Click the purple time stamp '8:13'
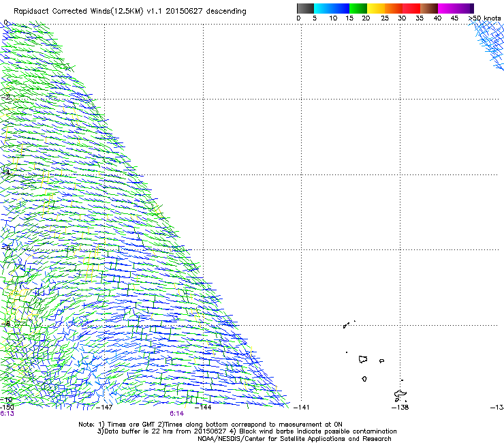Image resolution: width=504 pixels, height=443 pixels. tap(7, 414)
